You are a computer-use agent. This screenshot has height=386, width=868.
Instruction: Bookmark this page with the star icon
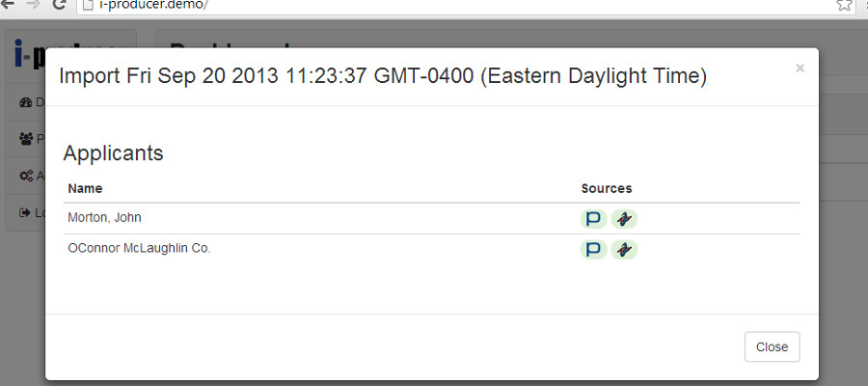click(x=844, y=5)
